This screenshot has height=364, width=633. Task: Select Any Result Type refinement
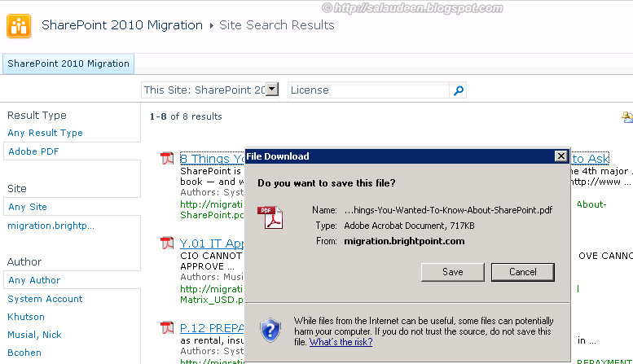click(46, 133)
